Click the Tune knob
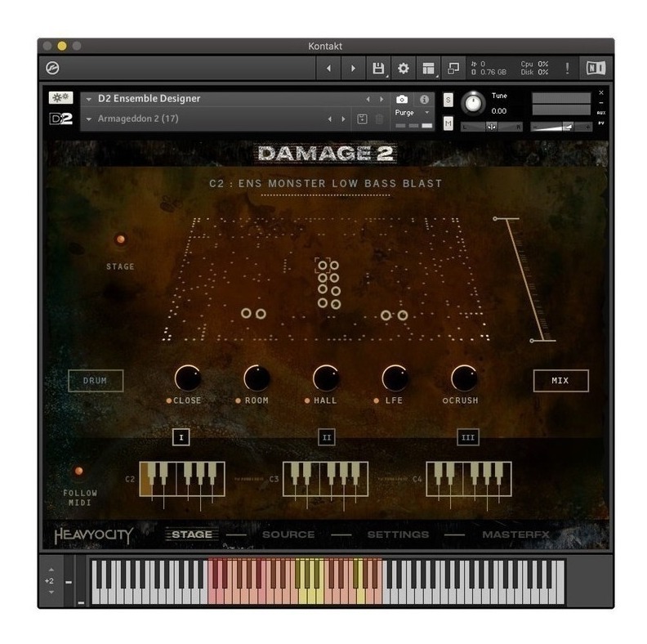Viewport: 647px width, 644px height. click(x=473, y=103)
